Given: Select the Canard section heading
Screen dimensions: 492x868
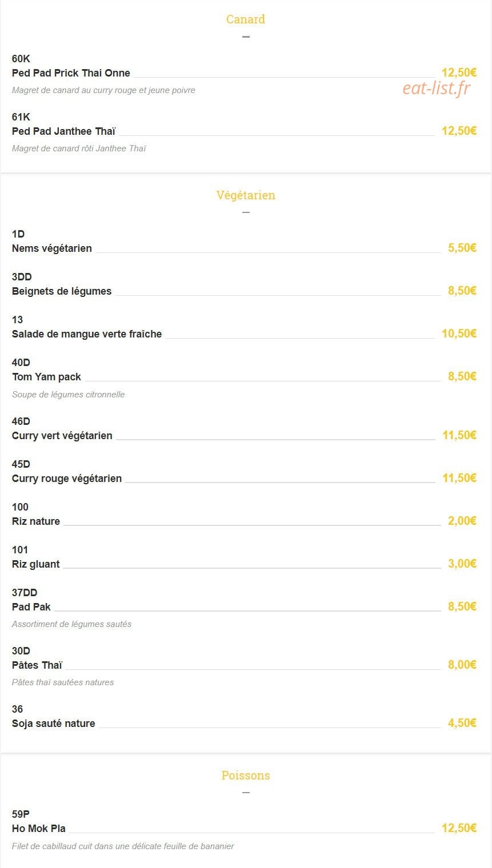Looking at the screenshot, I should 246,19.
